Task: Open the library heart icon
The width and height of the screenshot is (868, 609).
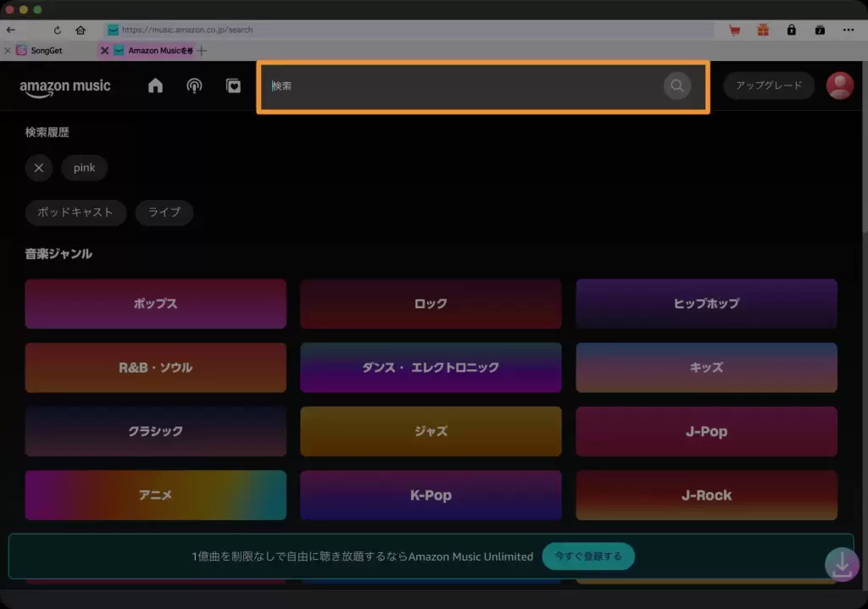Action: point(233,86)
